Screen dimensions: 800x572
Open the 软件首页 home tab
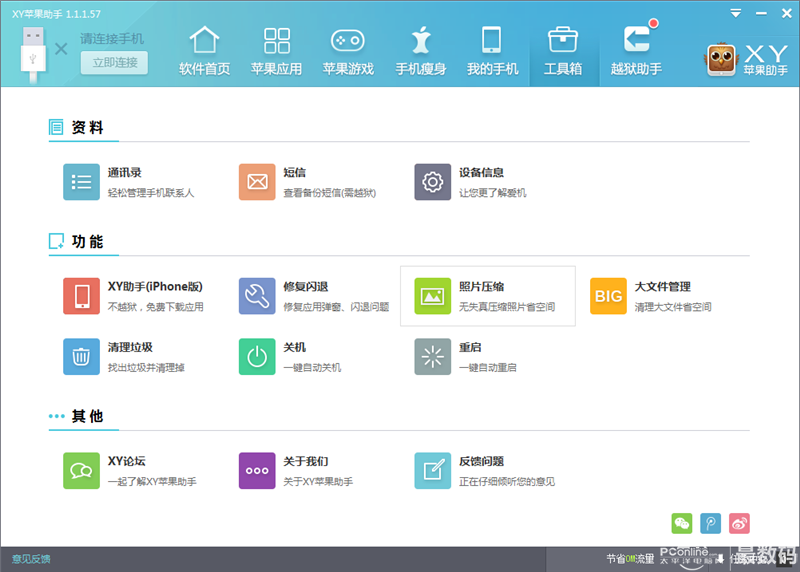(204, 51)
